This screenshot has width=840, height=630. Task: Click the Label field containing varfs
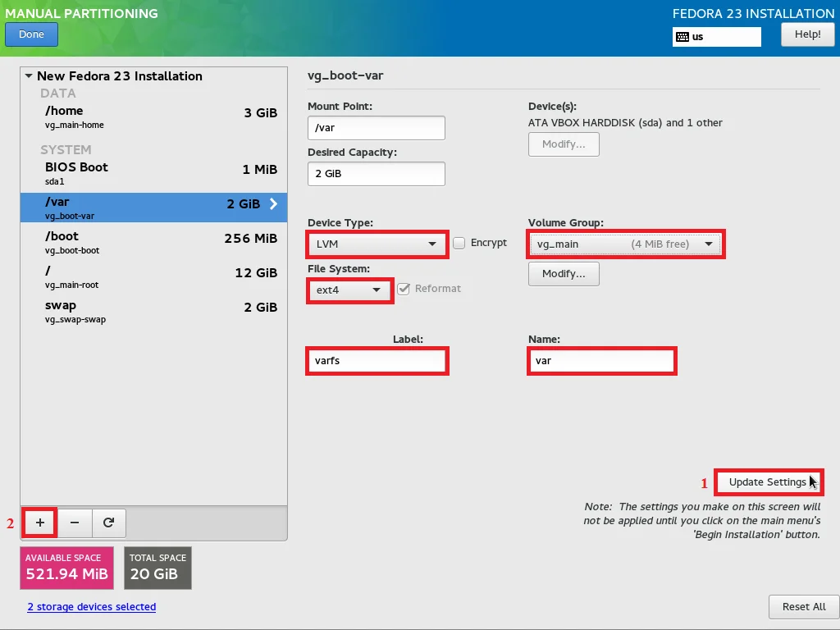click(377, 361)
